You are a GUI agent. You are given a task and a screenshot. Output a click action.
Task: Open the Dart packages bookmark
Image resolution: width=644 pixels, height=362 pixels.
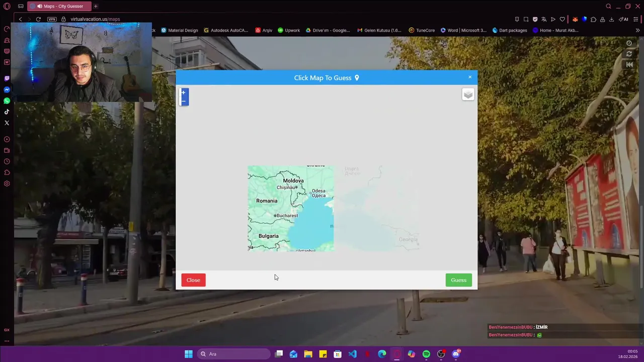click(x=510, y=30)
